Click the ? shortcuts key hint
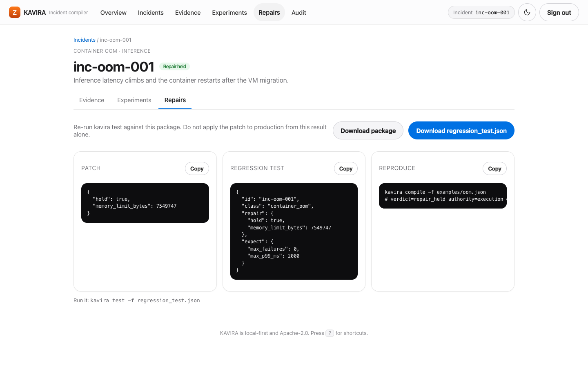The image size is (588, 368). [x=330, y=333]
